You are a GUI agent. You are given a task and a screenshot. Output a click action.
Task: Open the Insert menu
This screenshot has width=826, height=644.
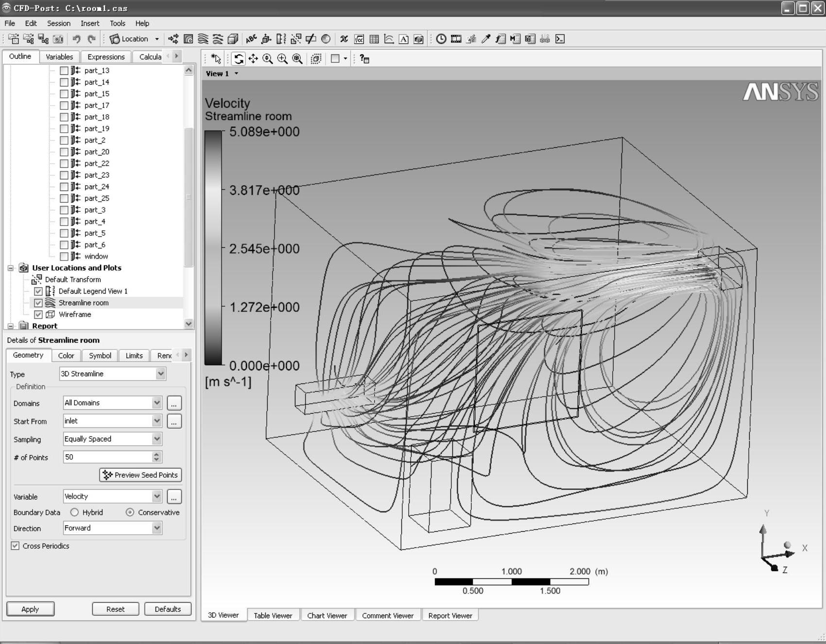[90, 23]
